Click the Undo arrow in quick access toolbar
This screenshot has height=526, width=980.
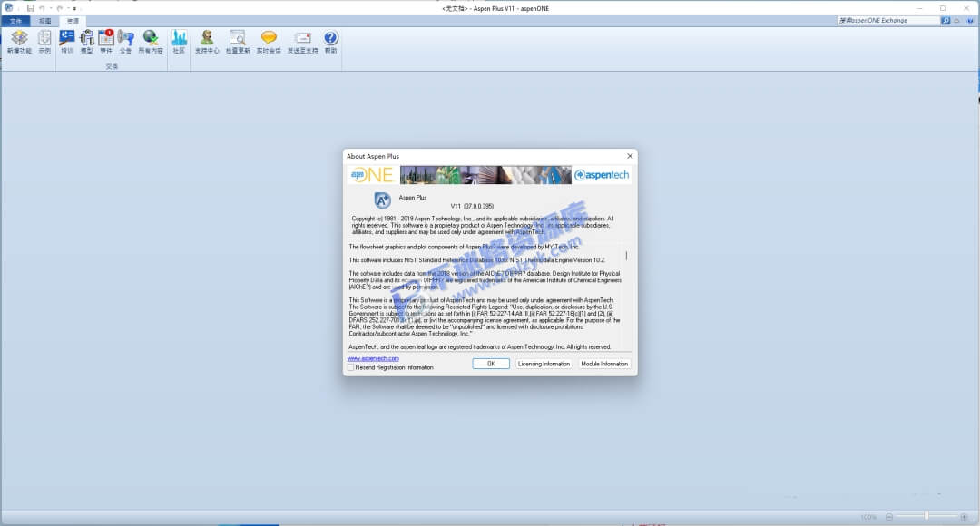point(42,8)
